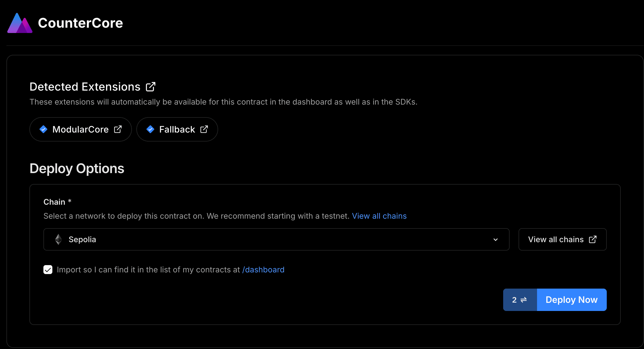Uncheck the import to dashboard checkbox
644x349 pixels.
[48, 270]
